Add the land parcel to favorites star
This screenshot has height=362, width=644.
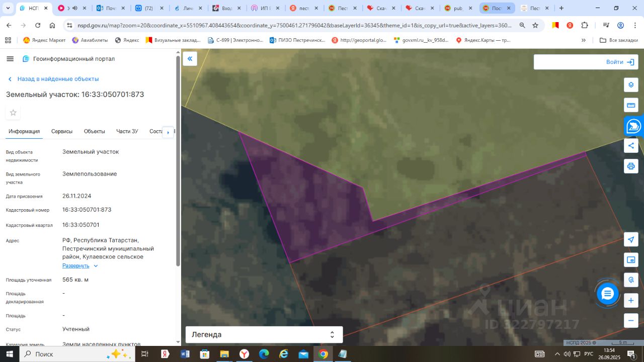(x=13, y=113)
